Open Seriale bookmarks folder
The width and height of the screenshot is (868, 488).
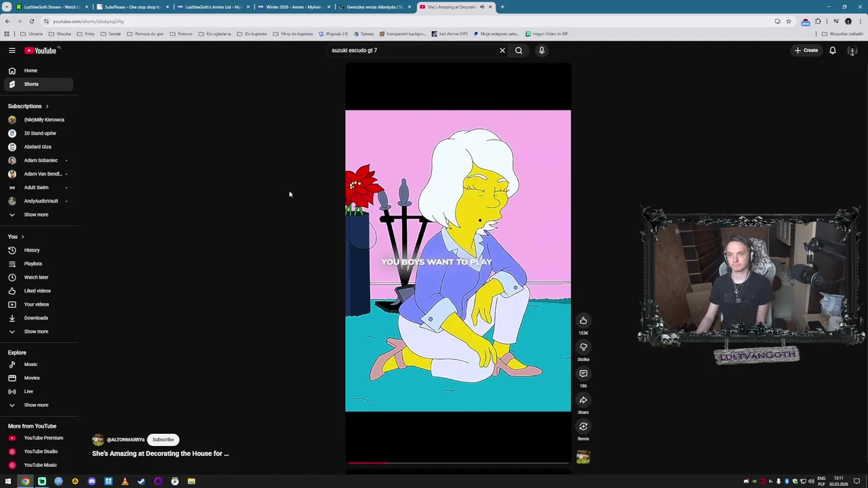coord(111,34)
